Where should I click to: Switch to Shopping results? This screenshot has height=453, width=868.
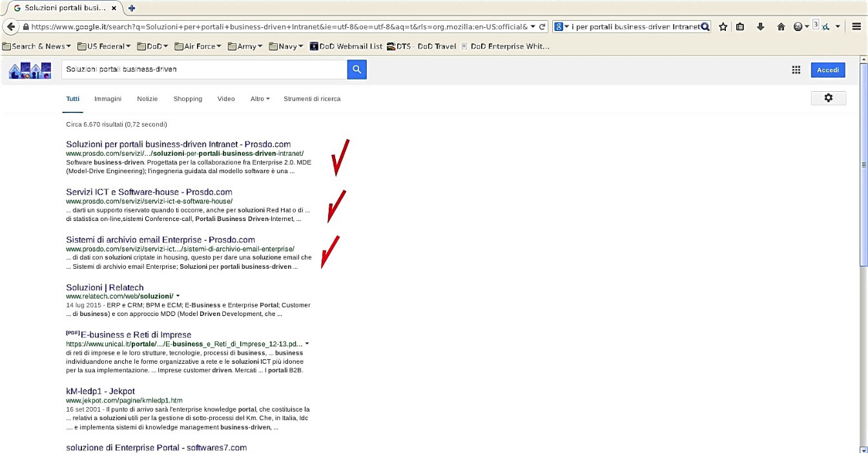click(188, 99)
